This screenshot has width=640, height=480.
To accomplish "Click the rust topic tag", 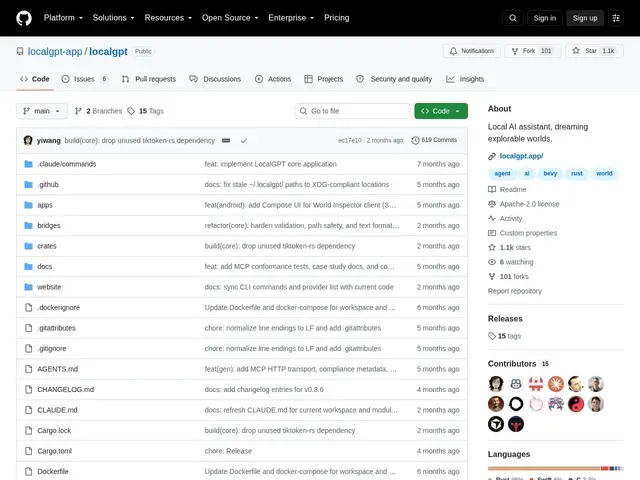I will tap(576, 173).
